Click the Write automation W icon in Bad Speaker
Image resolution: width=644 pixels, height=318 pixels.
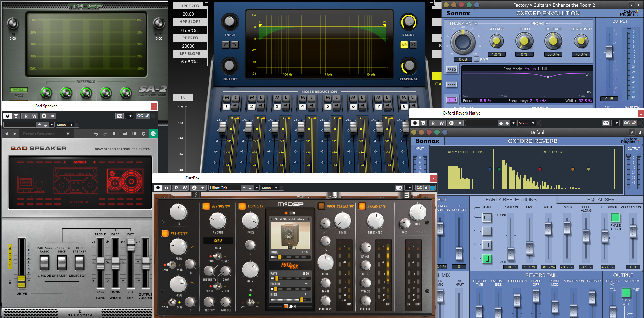[34, 116]
